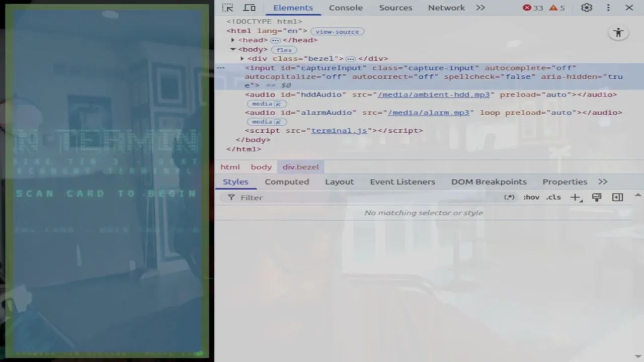Click SCAN CARD TO BEGIN on the page

[x=106, y=194]
